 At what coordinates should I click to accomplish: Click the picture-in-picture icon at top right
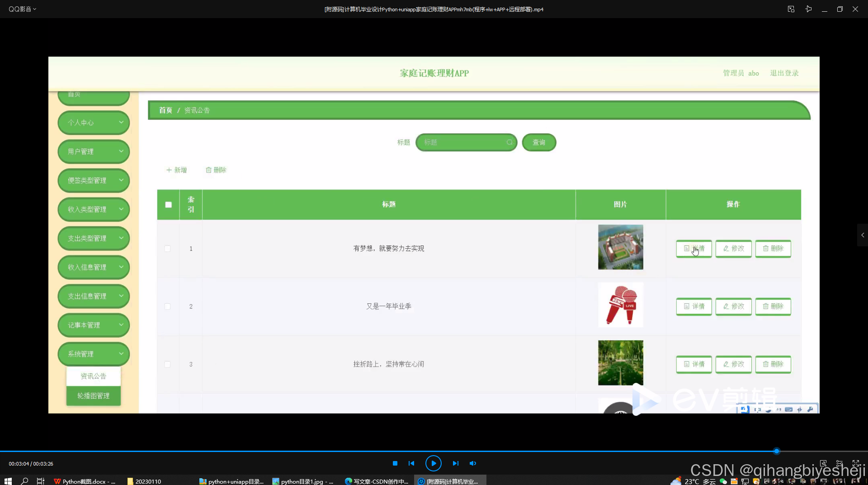[x=791, y=9]
